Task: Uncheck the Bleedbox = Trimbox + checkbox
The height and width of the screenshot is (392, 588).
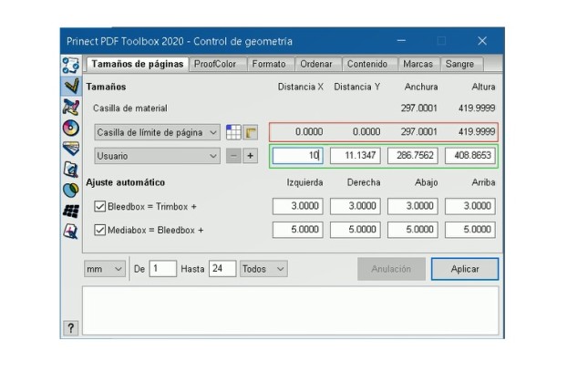Action: [x=100, y=207]
